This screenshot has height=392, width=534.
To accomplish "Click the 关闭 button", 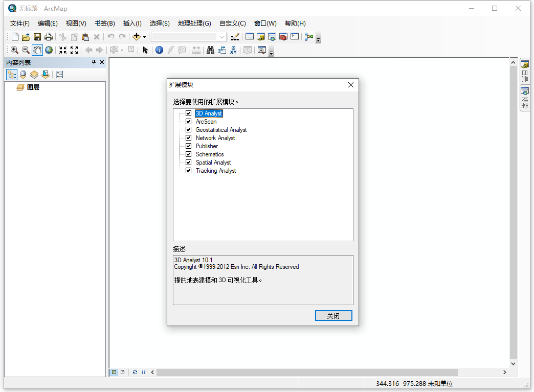I will pos(333,316).
